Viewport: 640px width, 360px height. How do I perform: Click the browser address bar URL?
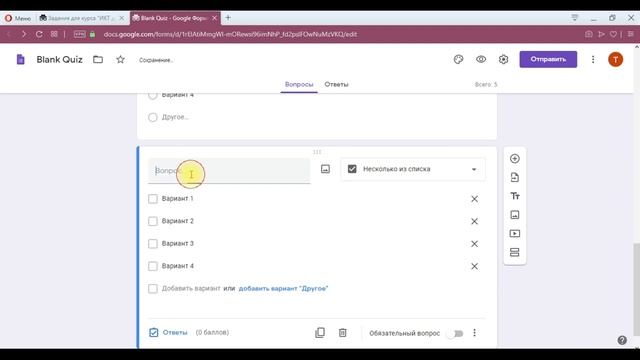tap(230, 34)
